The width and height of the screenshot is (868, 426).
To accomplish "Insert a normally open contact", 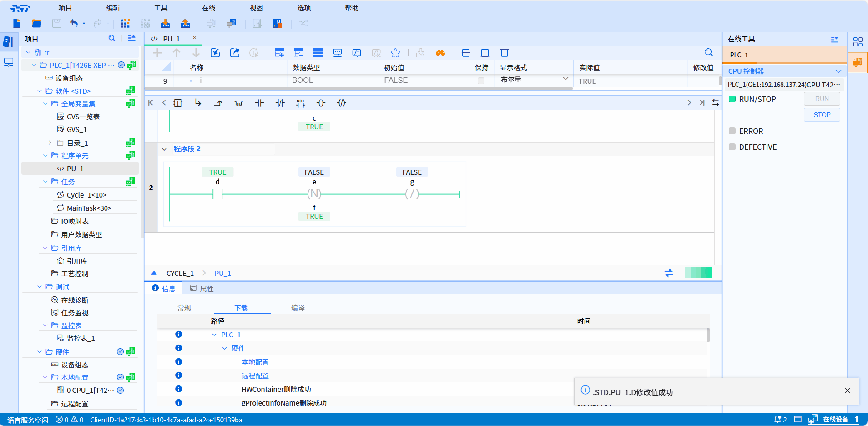I will click(x=259, y=103).
